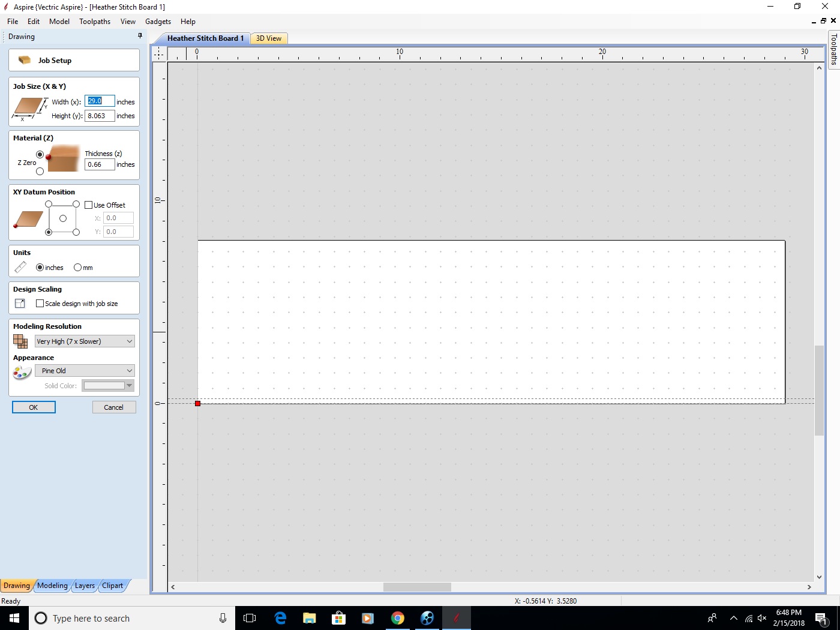Open the Modeling Resolution dropdown
The image size is (840, 630).
85,341
